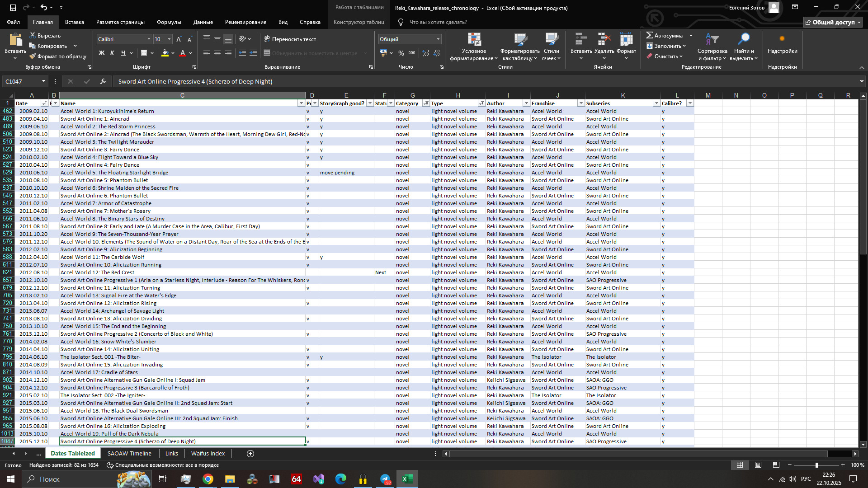Click the Format as Table icon
868x488 pixels.
click(x=520, y=40)
